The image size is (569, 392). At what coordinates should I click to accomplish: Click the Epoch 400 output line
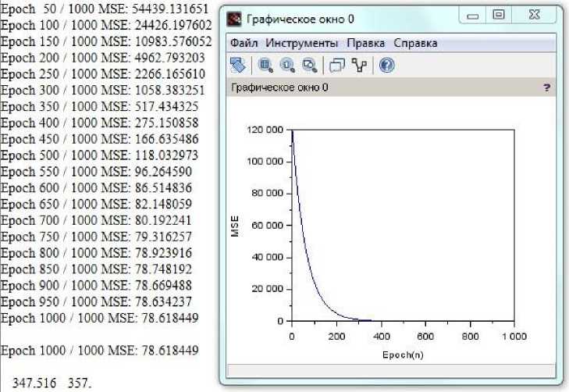pyautogui.click(x=99, y=123)
